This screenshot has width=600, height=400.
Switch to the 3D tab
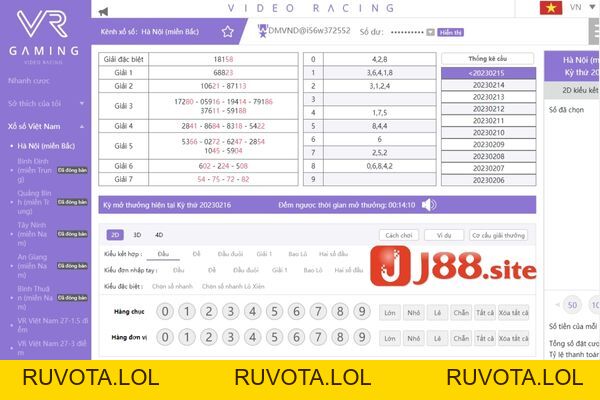137,235
